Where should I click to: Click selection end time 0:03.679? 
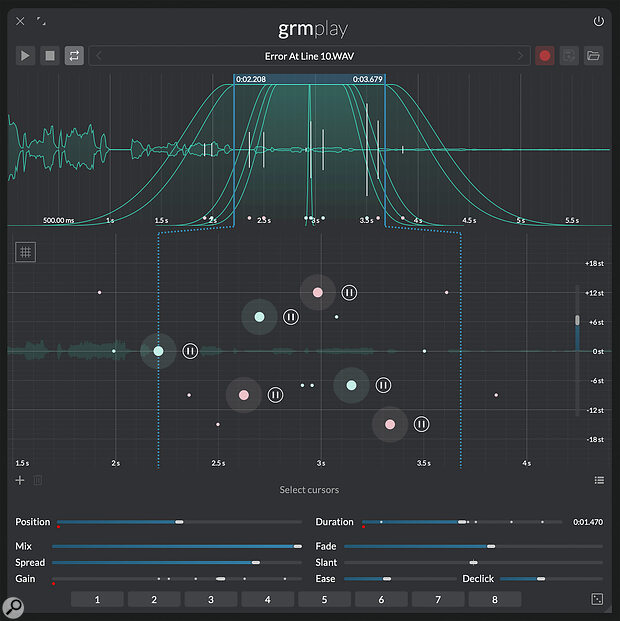pos(368,79)
